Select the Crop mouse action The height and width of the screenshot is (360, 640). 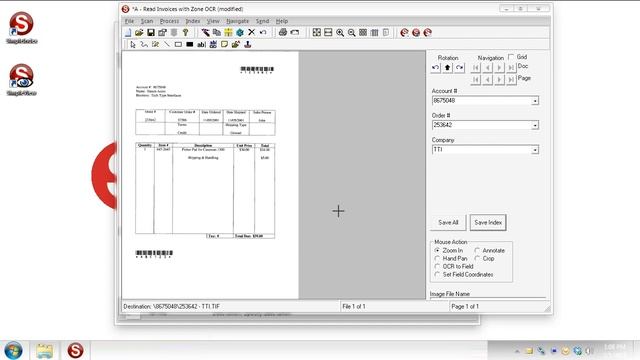[x=477, y=258]
